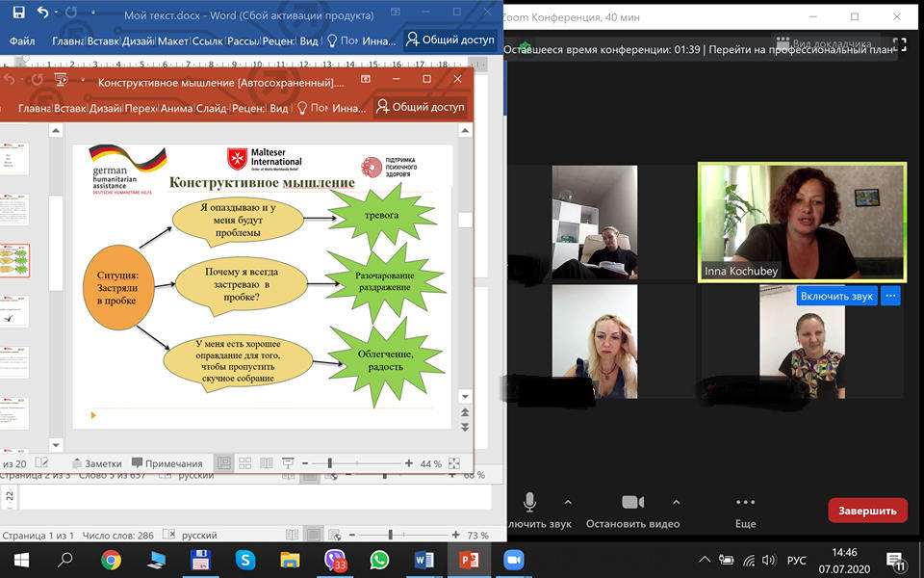This screenshot has height=578, width=924.
Task: Open Заметки notes pane in PowerPoint
Action: pos(96,463)
